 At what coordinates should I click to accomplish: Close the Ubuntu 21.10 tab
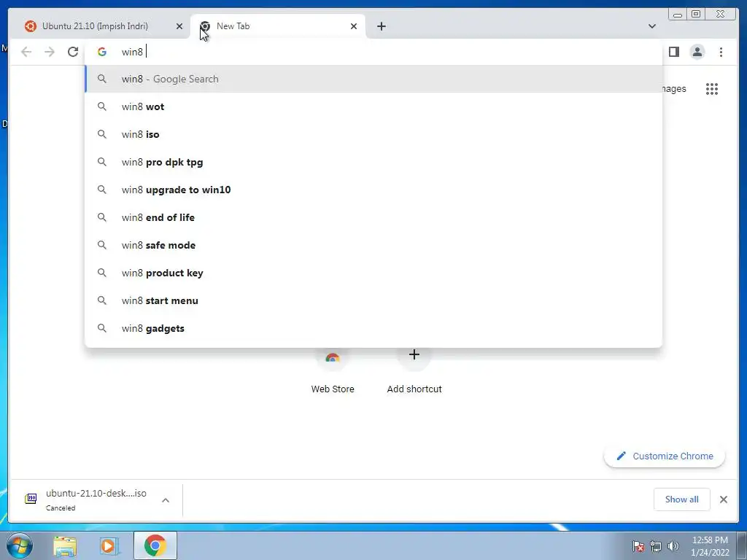tap(179, 26)
